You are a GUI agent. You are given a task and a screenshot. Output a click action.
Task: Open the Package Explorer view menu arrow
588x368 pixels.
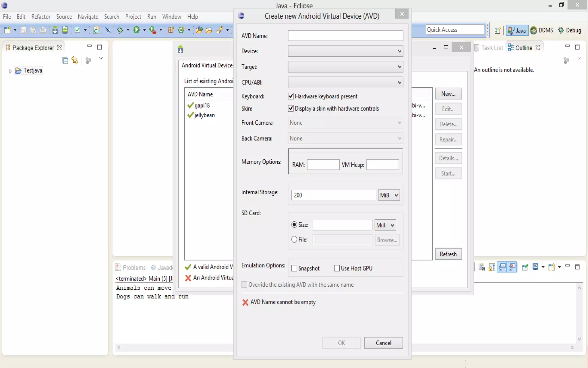tap(101, 58)
